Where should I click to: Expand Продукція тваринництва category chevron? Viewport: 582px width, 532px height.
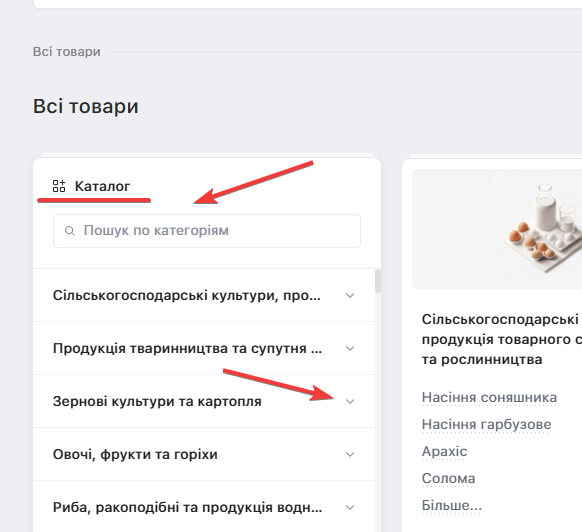[350, 349]
